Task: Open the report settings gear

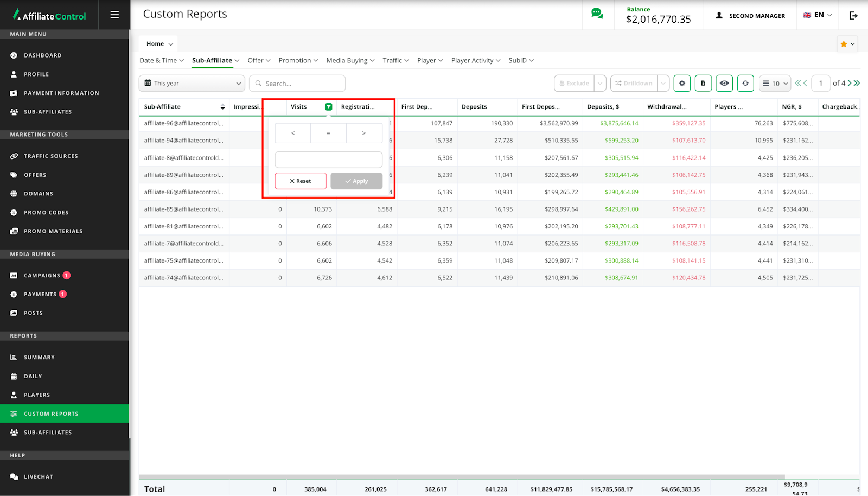Action: point(682,84)
